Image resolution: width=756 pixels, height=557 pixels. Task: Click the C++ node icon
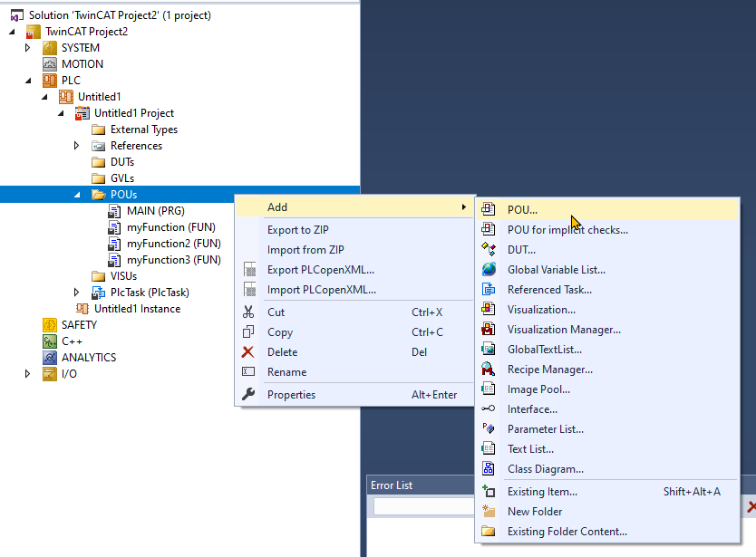[50, 341]
